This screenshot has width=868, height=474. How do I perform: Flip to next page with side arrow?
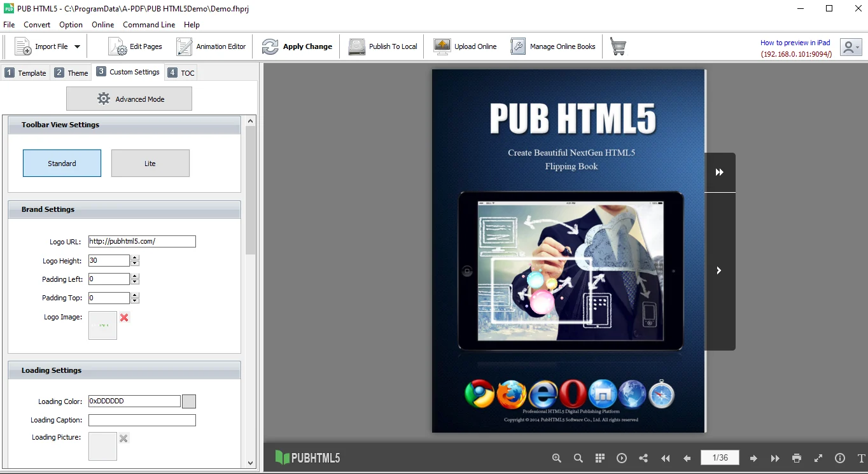[x=720, y=270]
